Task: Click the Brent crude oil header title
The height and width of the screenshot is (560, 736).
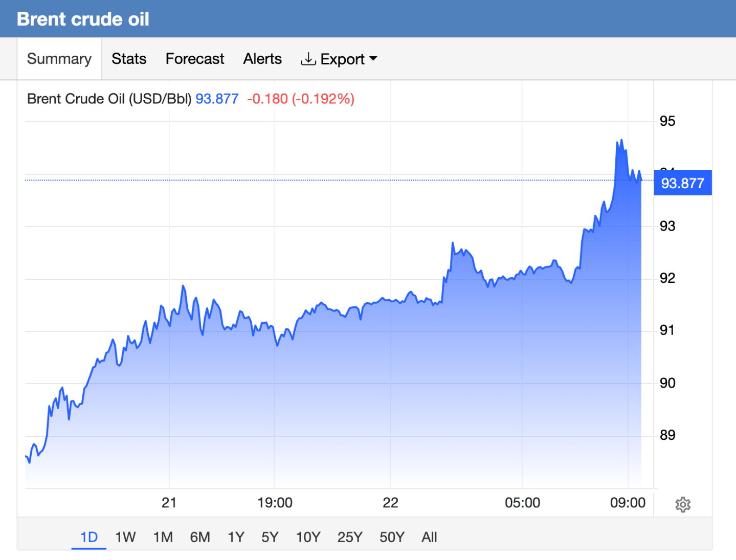Action: pyautogui.click(x=83, y=19)
